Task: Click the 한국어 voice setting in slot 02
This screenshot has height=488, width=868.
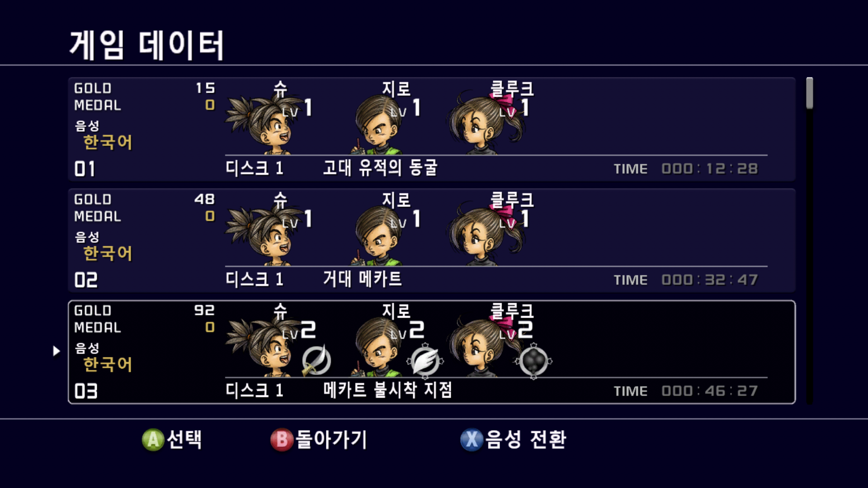Action: click(108, 253)
